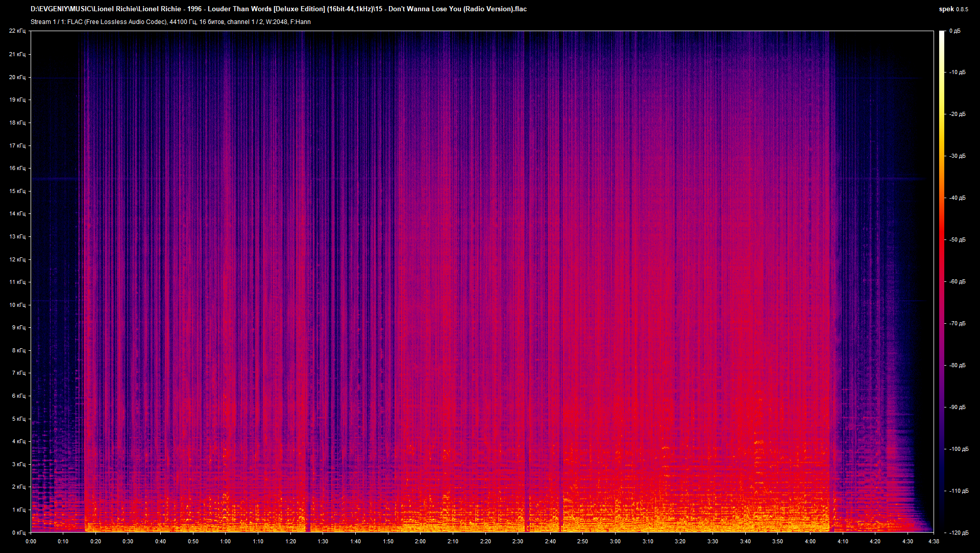Viewport: 980px width, 553px height.
Task: Click the '4:38' end time label
Action: pos(934,541)
